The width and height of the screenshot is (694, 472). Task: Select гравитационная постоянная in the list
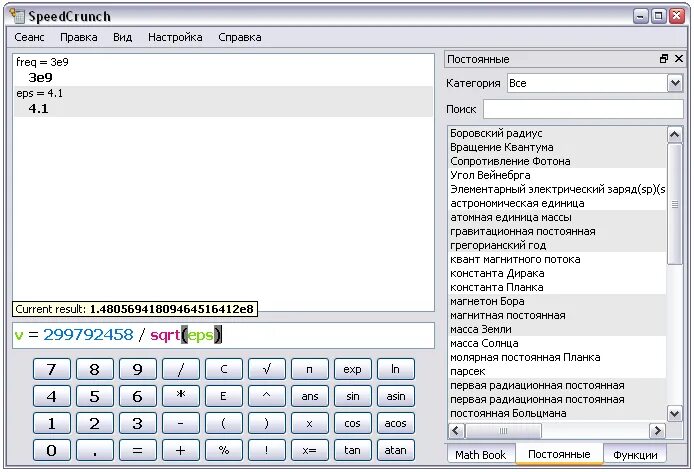pyautogui.click(x=557, y=231)
